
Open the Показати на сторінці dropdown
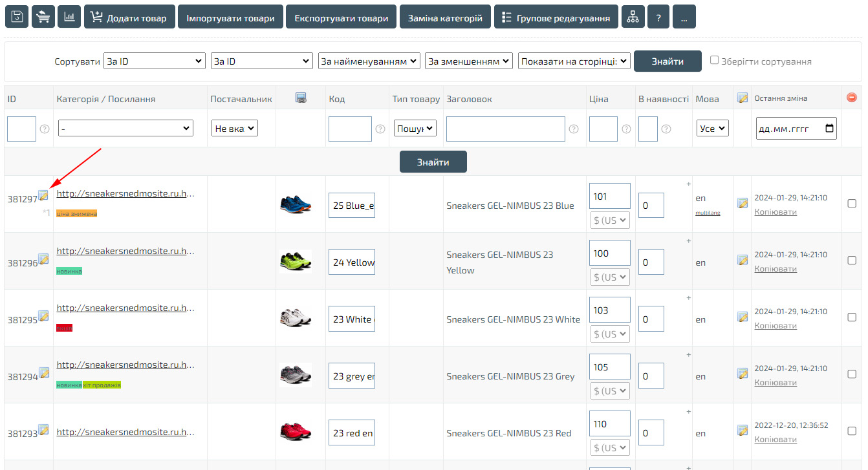tap(574, 61)
